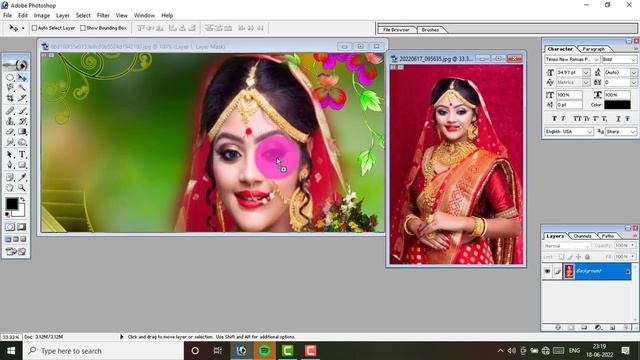
Task: Toggle Strikethrough in Character panel
Action: click(628, 119)
